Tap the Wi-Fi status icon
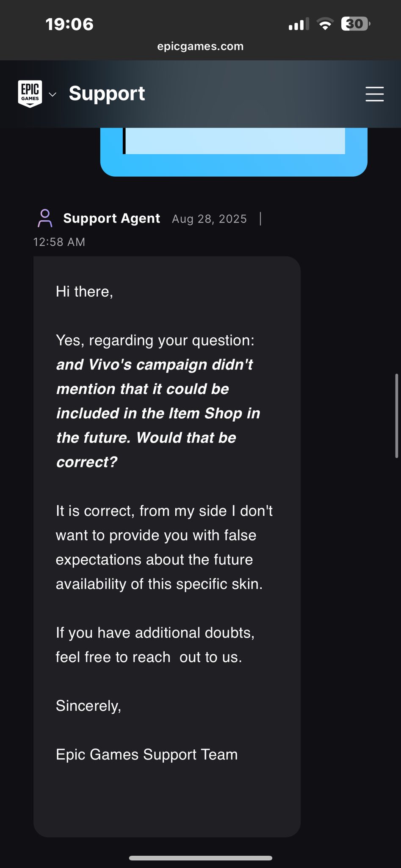Viewport: 401px width, 868px height. point(325,24)
